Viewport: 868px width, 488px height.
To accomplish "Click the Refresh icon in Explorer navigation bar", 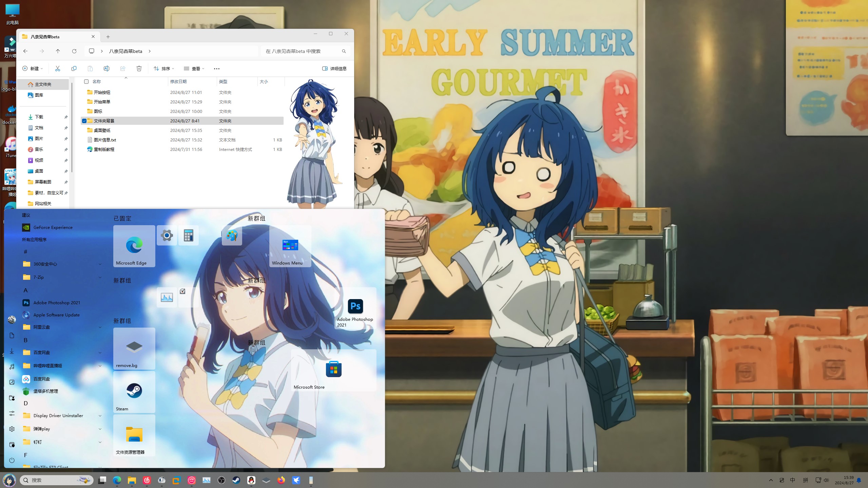I will click(x=74, y=51).
